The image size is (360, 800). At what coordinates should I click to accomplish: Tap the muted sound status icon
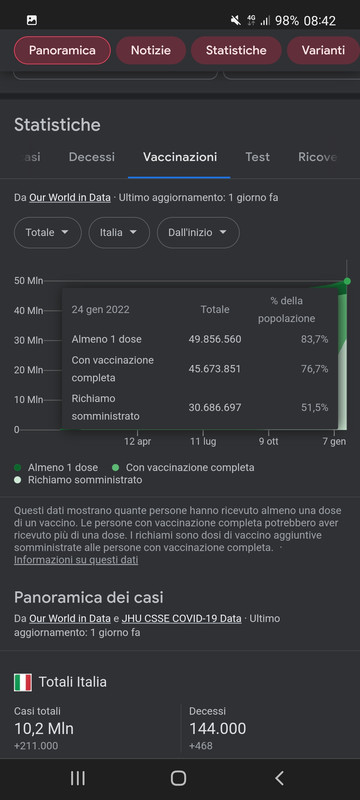pyautogui.click(x=235, y=20)
